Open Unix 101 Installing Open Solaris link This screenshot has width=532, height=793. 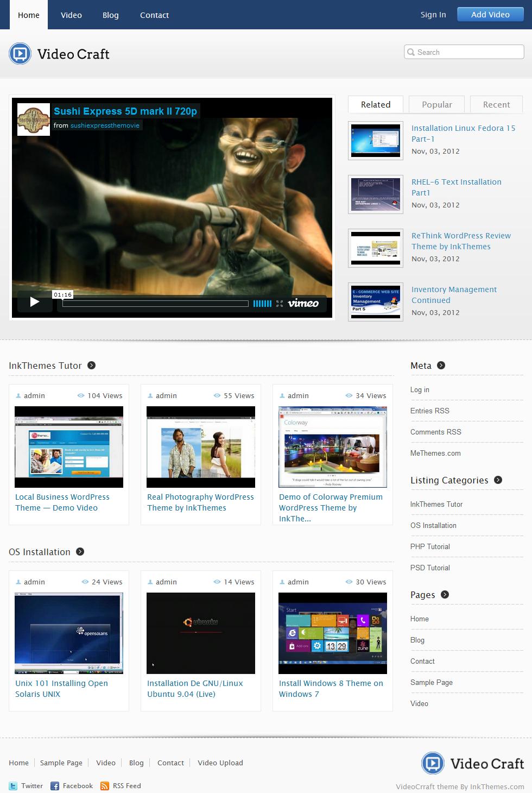click(61, 689)
